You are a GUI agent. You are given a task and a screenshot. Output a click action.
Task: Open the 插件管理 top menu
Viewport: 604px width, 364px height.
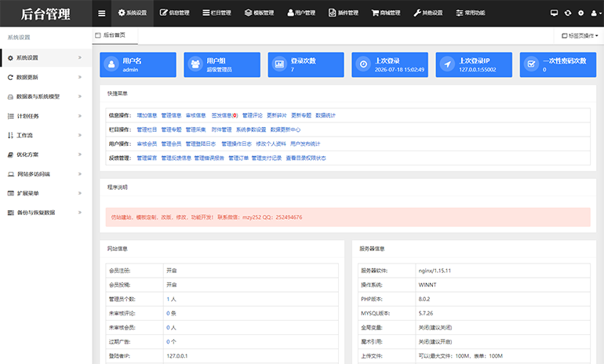click(x=344, y=13)
